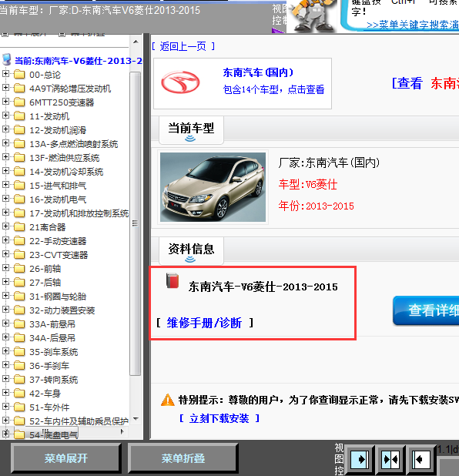Open the 32-动力装置安装 folder icon
Viewport: 459px width, 476px height.
click(x=19, y=310)
